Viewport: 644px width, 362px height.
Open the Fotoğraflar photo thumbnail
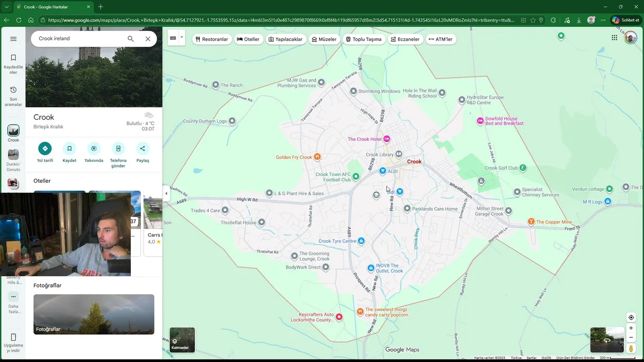point(94,314)
